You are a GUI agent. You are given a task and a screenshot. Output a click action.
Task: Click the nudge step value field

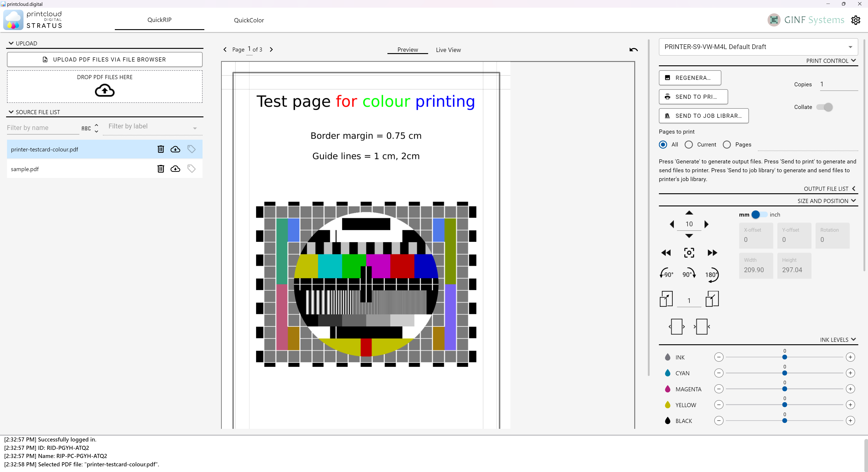689,224
